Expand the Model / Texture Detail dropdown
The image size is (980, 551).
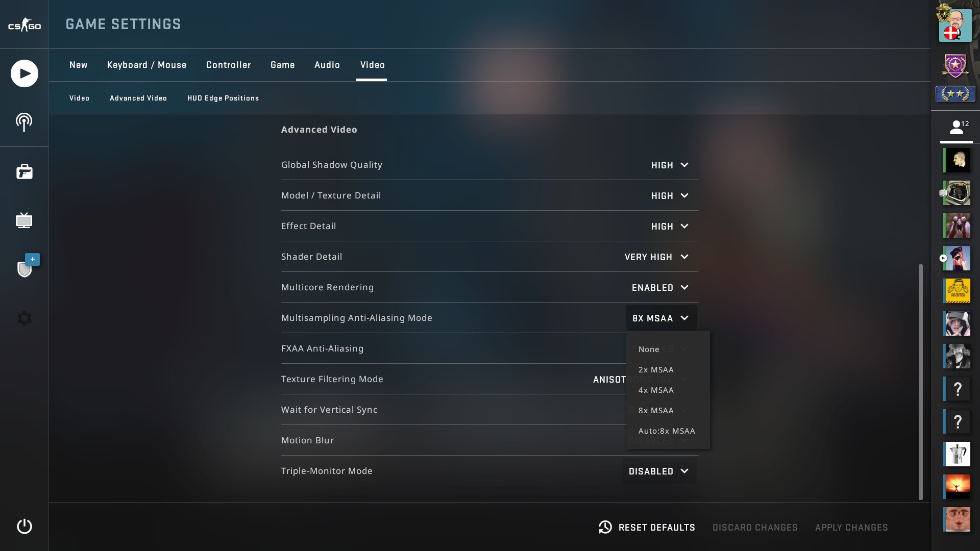click(670, 196)
